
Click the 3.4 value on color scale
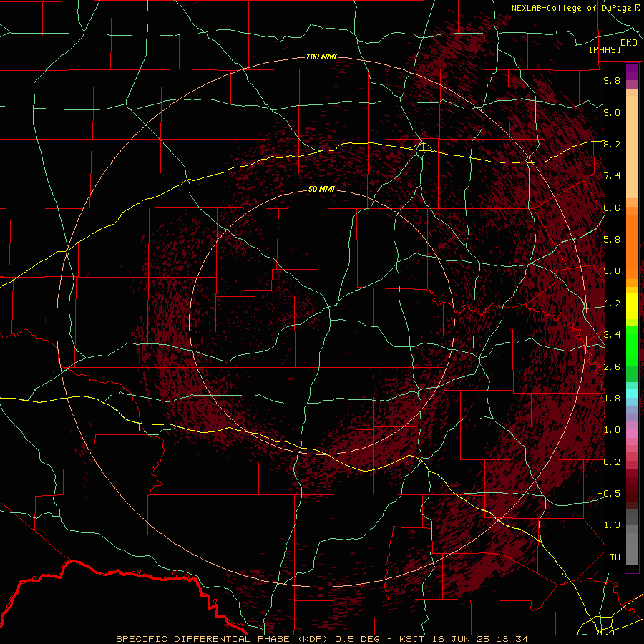612,334
